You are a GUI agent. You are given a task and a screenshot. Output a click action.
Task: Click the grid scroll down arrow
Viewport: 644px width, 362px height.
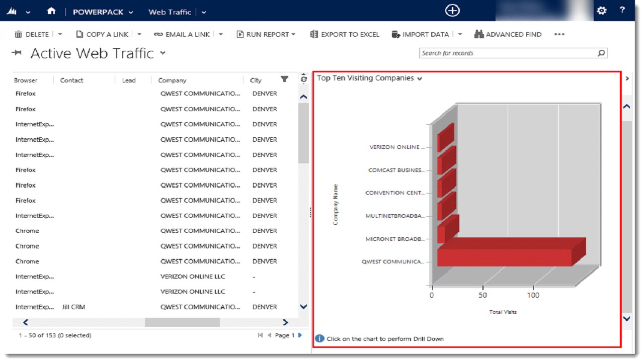click(x=303, y=306)
